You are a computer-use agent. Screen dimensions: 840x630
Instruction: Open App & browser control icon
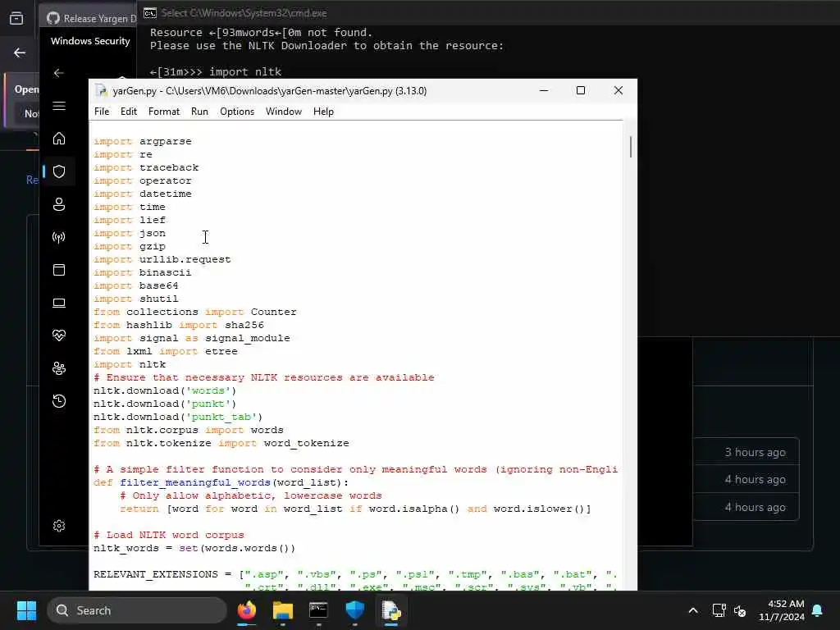click(x=59, y=270)
